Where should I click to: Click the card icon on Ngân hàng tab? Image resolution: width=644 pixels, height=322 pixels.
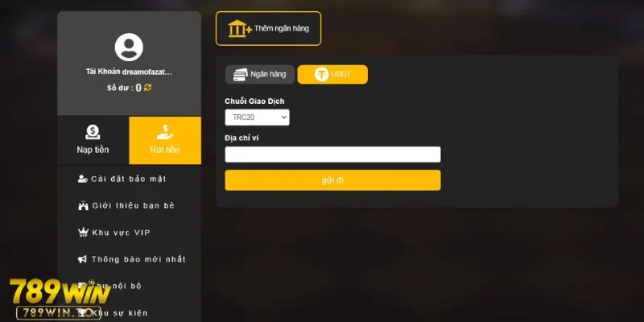[240, 75]
